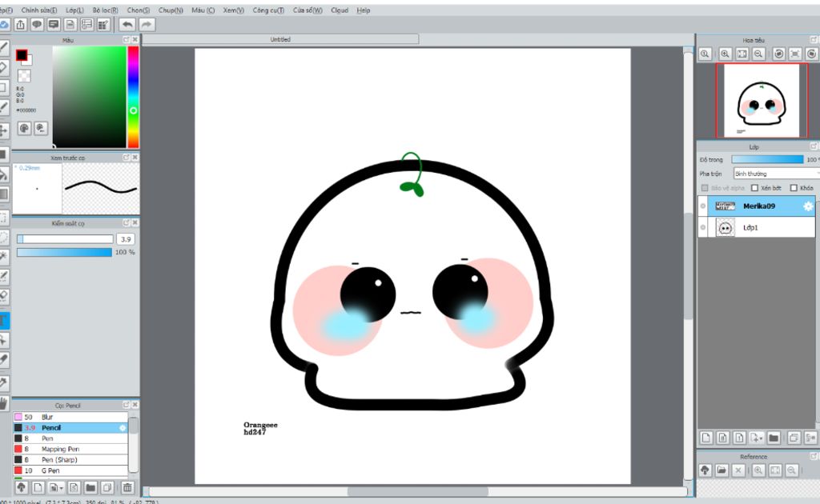Viewport: 820px width, 504px height.
Task: Open the add-layer dropdown in Lớp panel
Action: pos(756,438)
